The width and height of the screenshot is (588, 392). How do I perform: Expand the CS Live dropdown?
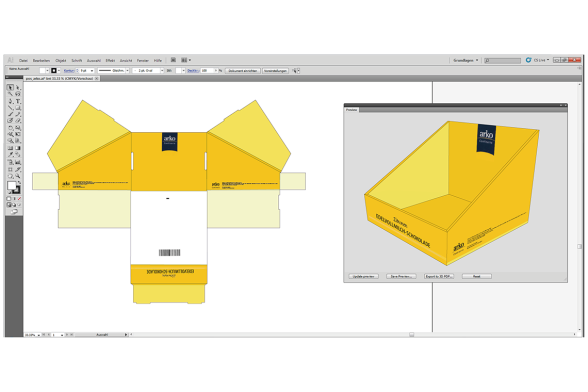pos(542,60)
